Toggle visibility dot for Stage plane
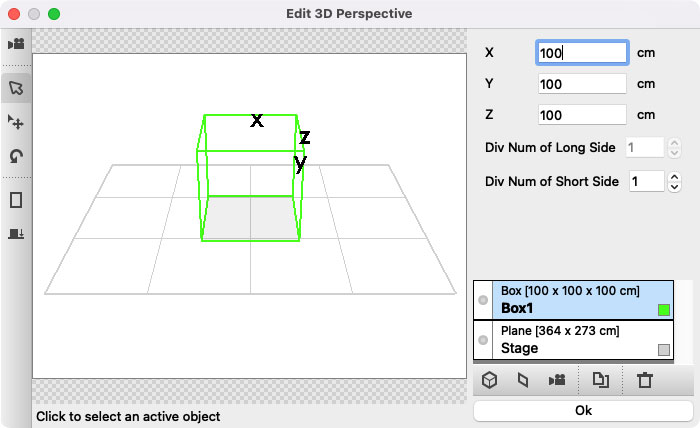 coord(483,340)
